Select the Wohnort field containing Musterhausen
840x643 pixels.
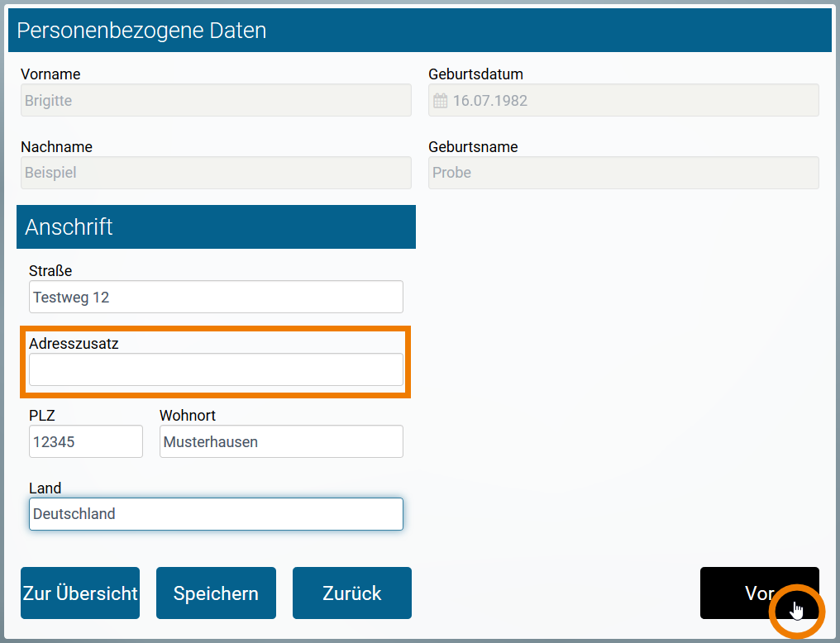280,441
